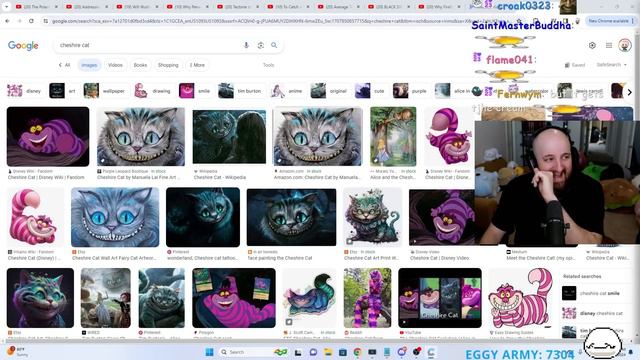Open Amazon.com Cheshire Cat by Manuela image
This screenshot has height=360, width=640.
(317, 136)
